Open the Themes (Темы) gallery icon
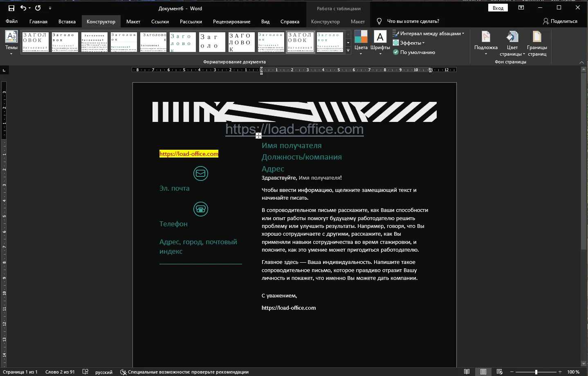Screen dimensions: 588x376 coord(11,37)
